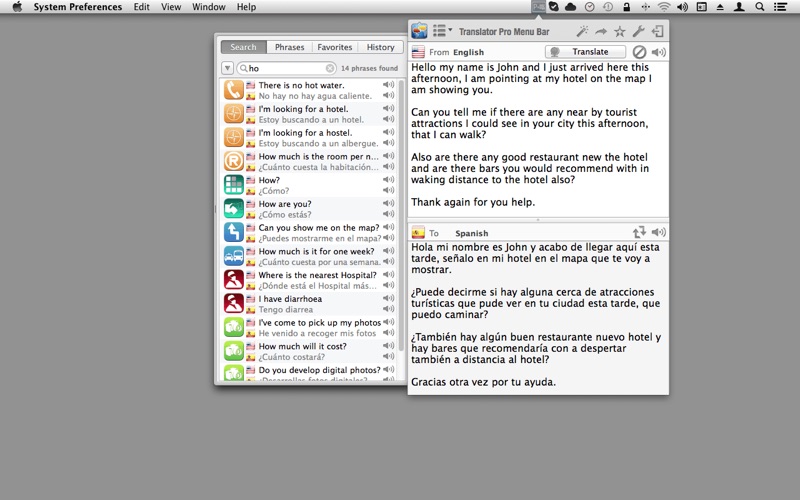
Task: Play English source text with speaker icon
Action: 659,52
